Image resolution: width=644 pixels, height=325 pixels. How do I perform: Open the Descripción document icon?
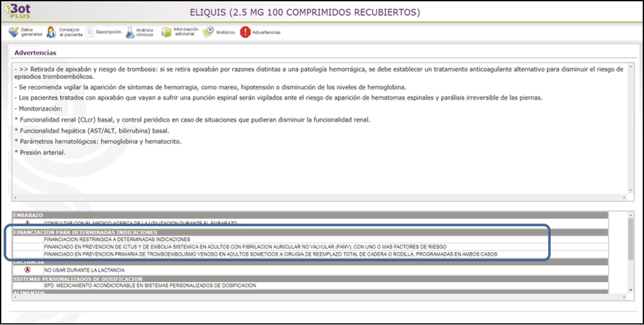[x=90, y=32]
